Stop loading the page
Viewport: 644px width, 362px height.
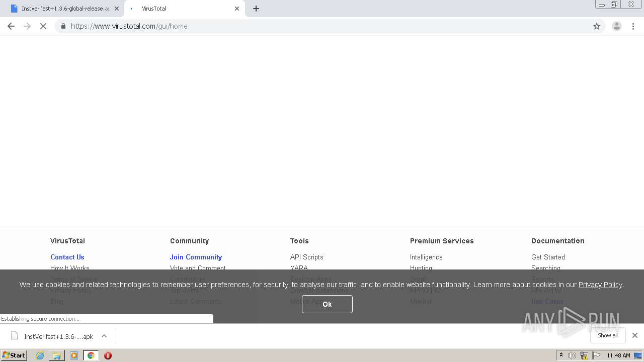click(x=43, y=26)
